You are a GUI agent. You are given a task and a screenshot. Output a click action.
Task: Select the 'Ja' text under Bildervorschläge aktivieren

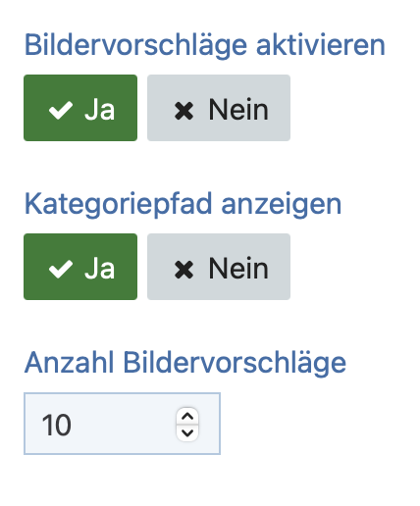[99, 110]
